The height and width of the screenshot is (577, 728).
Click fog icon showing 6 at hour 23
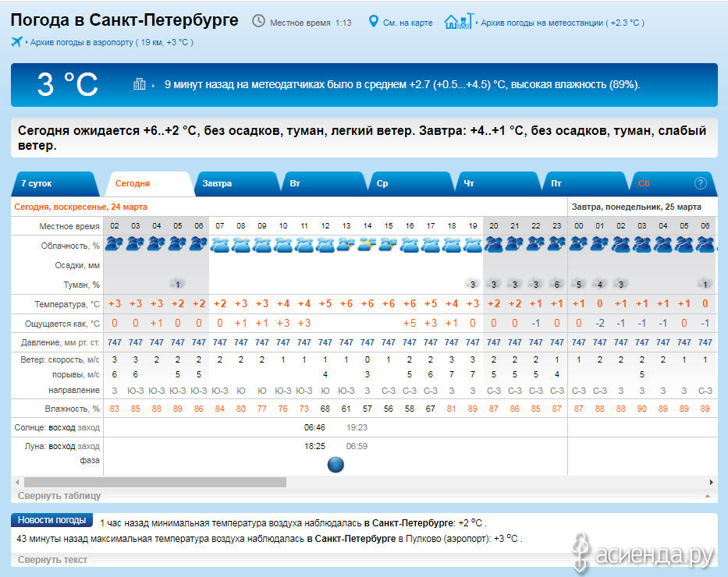556,285
